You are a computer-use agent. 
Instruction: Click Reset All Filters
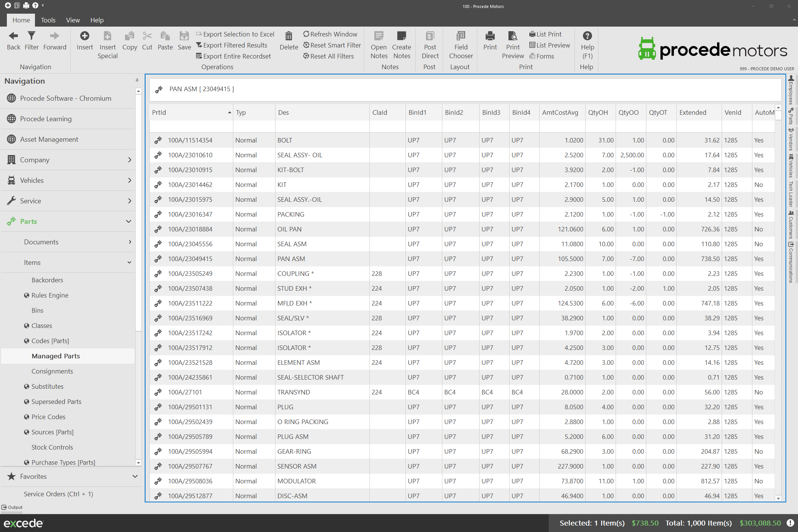pos(328,56)
